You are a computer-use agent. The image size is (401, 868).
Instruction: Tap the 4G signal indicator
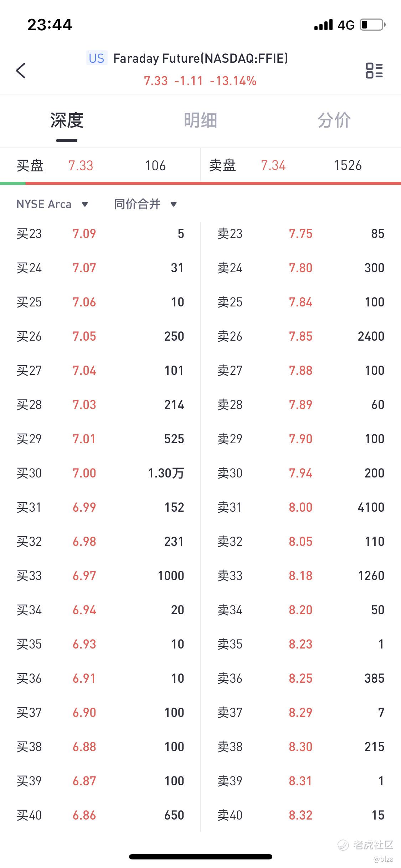coord(346,25)
